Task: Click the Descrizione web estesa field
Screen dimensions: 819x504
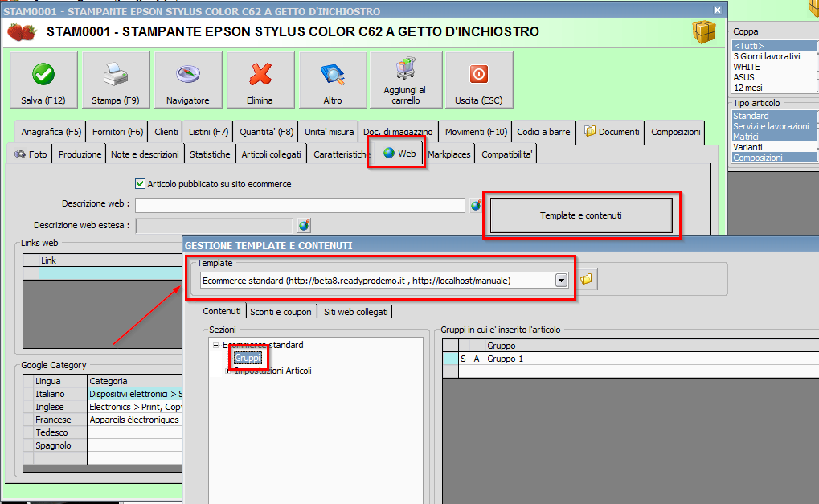Action: coord(214,226)
